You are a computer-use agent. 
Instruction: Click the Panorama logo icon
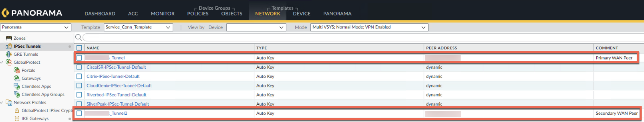coord(5,13)
